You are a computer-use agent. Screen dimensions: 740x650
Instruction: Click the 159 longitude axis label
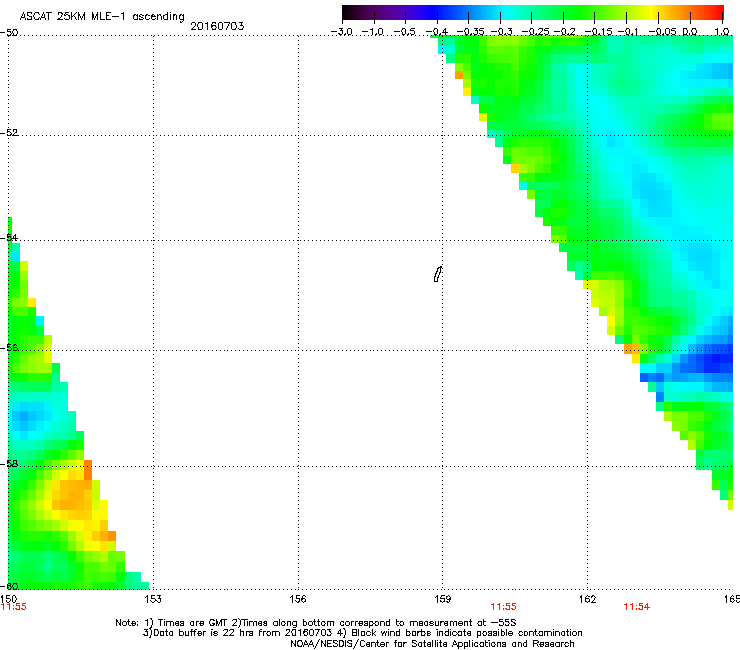pyautogui.click(x=442, y=599)
